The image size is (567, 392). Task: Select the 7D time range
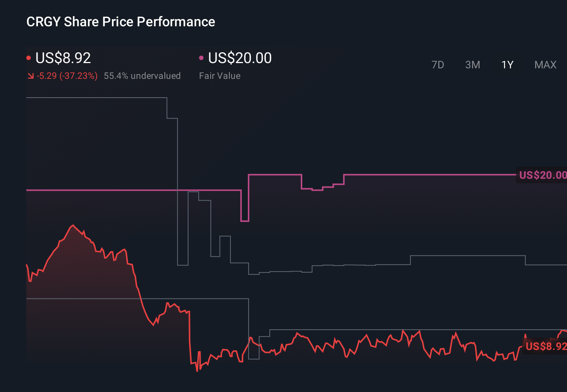tap(438, 65)
